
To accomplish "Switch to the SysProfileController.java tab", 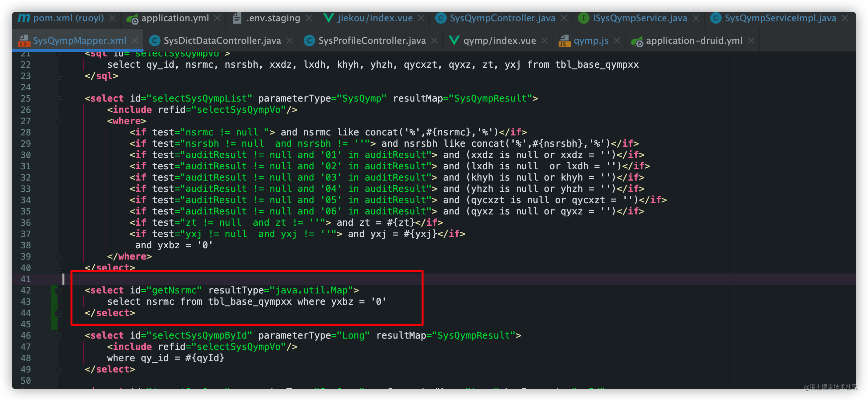I will click(x=372, y=41).
